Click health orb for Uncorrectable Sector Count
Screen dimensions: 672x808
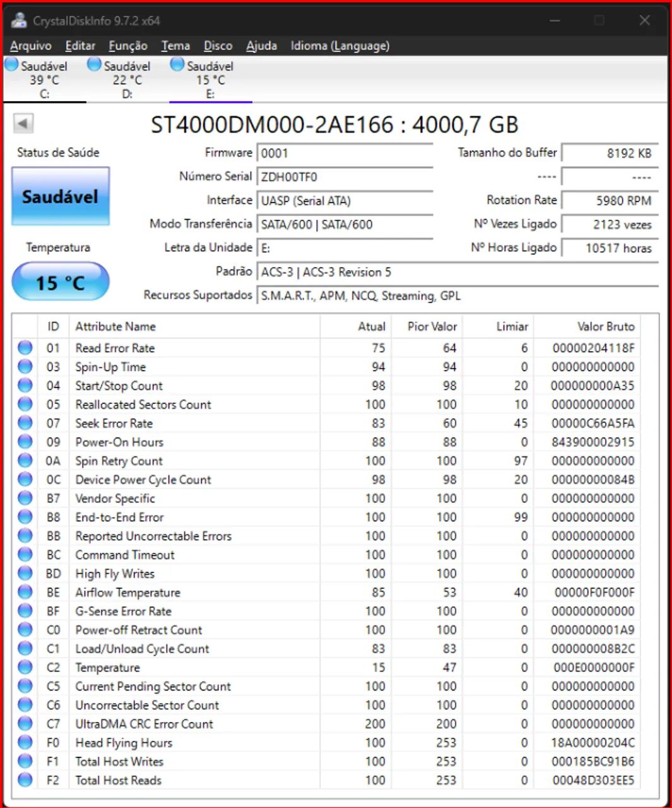click(x=25, y=704)
